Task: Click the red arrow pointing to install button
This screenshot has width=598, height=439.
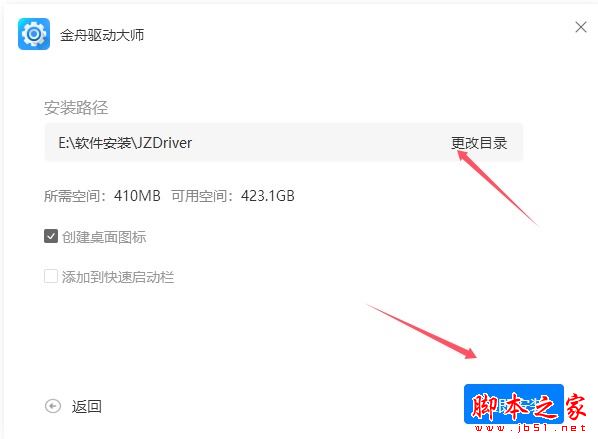Action: pyautogui.click(x=422, y=331)
